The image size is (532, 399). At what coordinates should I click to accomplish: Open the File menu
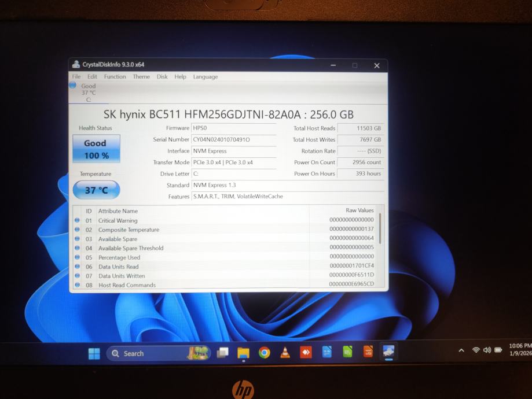(76, 76)
